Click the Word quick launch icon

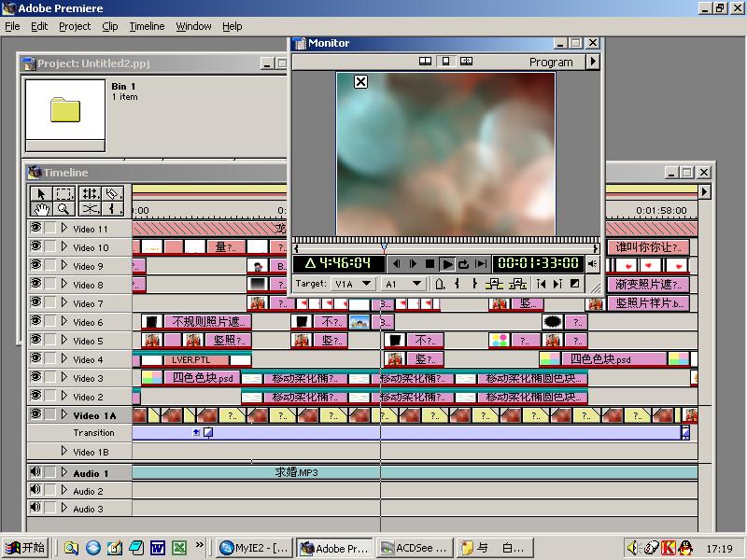[157, 548]
